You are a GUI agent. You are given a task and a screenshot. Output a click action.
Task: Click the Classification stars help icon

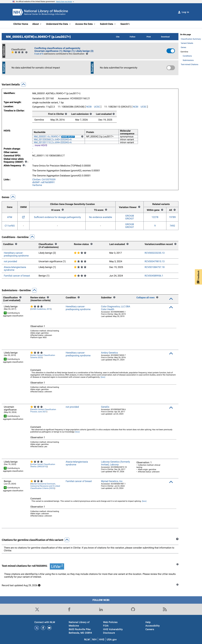[26, 52]
